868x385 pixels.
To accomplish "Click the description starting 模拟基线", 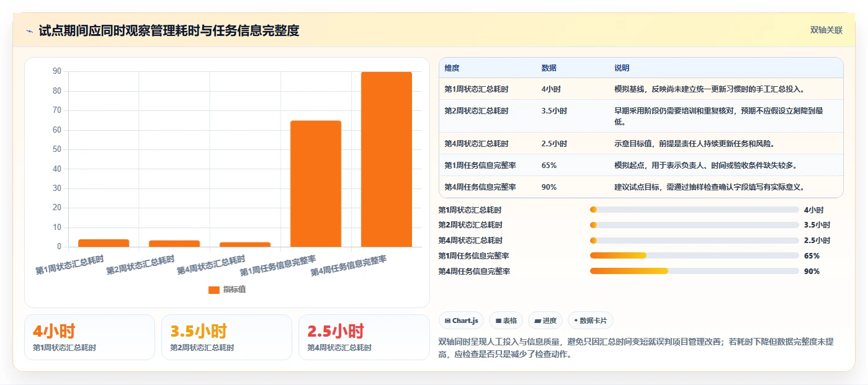I will (x=710, y=89).
